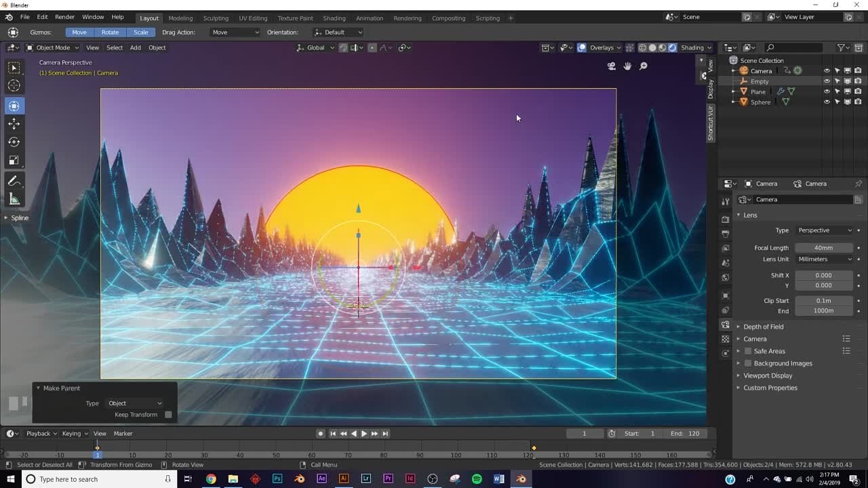868x488 pixels.
Task: Open the Object Constraints properties tab
Action: [x=726, y=309]
